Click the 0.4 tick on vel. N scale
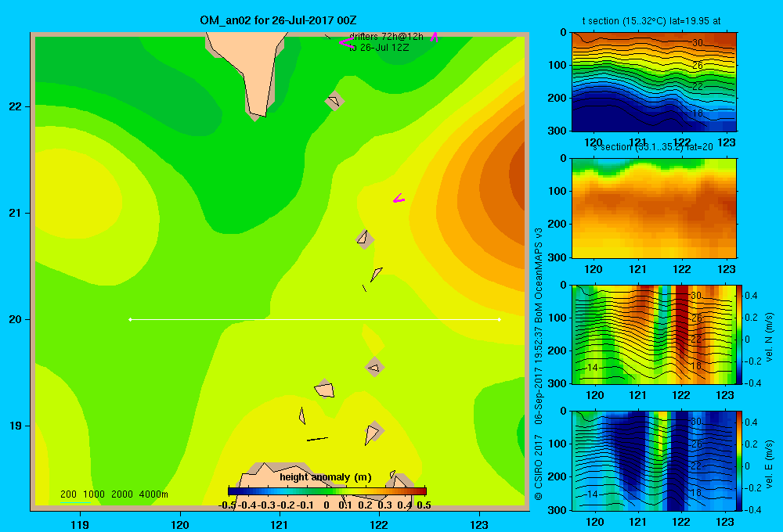783x532 pixels. coord(752,296)
